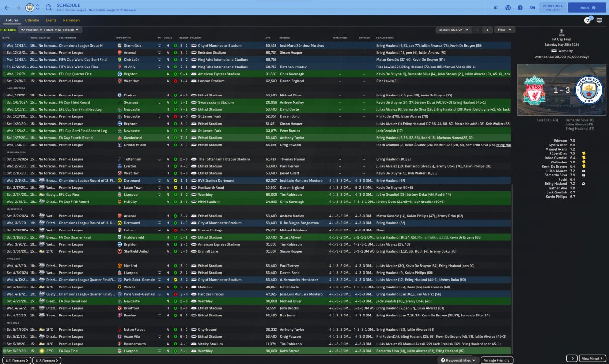The image size is (609, 364).
Task: Click the Paris Saint-Germain badge on Wed 4/10 row
Action: pos(119,280)
